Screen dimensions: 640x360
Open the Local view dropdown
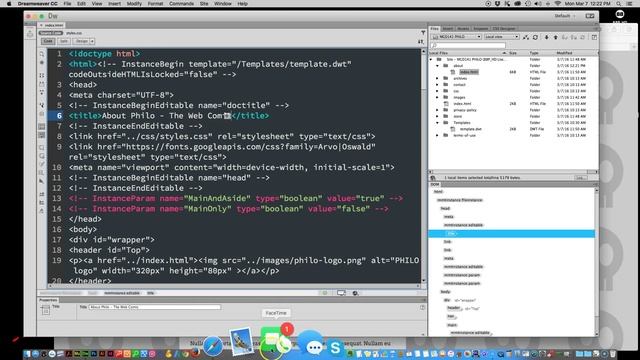coord(501,37)
